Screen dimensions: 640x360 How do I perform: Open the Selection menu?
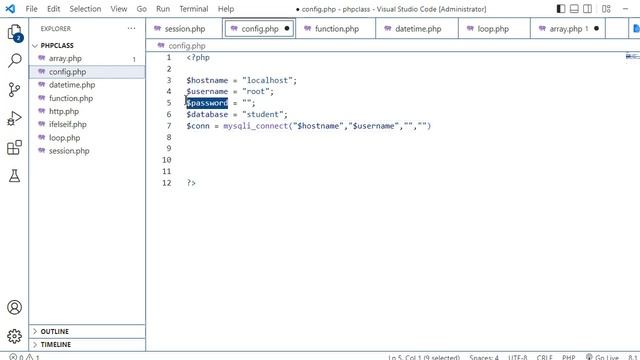tap(85, 9)
